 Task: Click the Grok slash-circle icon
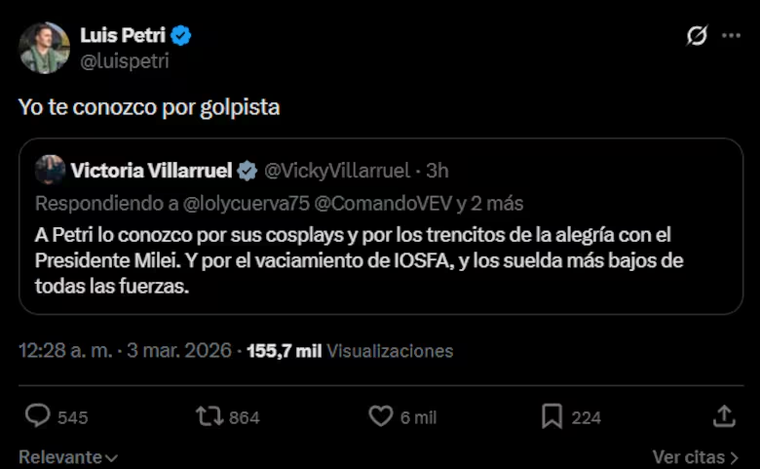pos(697,37)
